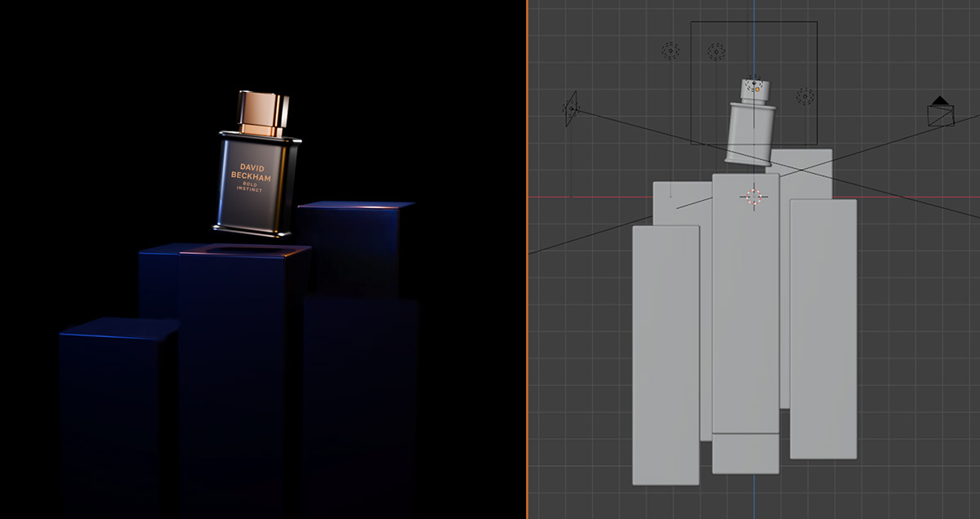Viewport: 980px width, 519px height.
Task: Select the small block below the center pillar
Action: [x=746, y=454]
